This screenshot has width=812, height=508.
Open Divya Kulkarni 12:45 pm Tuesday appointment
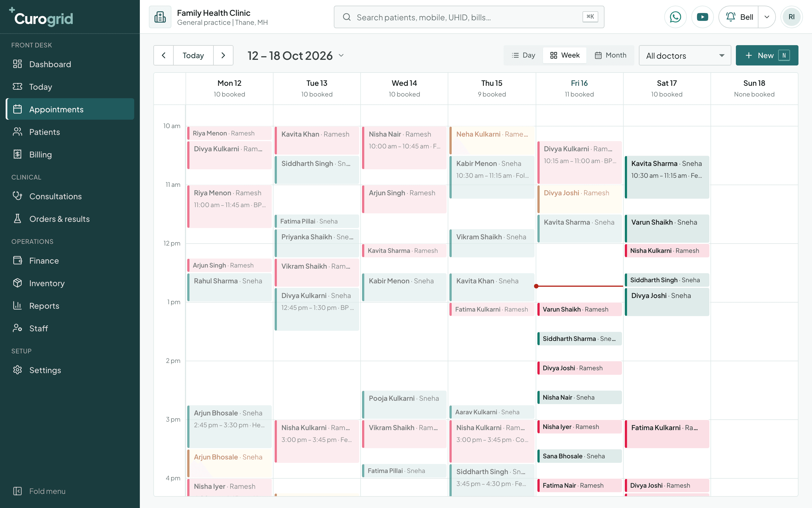(317, 309)
